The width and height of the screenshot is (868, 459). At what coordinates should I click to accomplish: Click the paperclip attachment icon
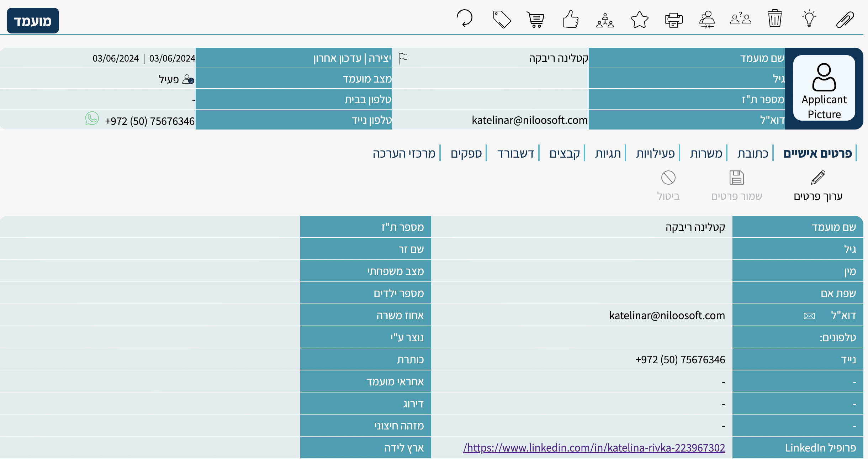(845, 19)
